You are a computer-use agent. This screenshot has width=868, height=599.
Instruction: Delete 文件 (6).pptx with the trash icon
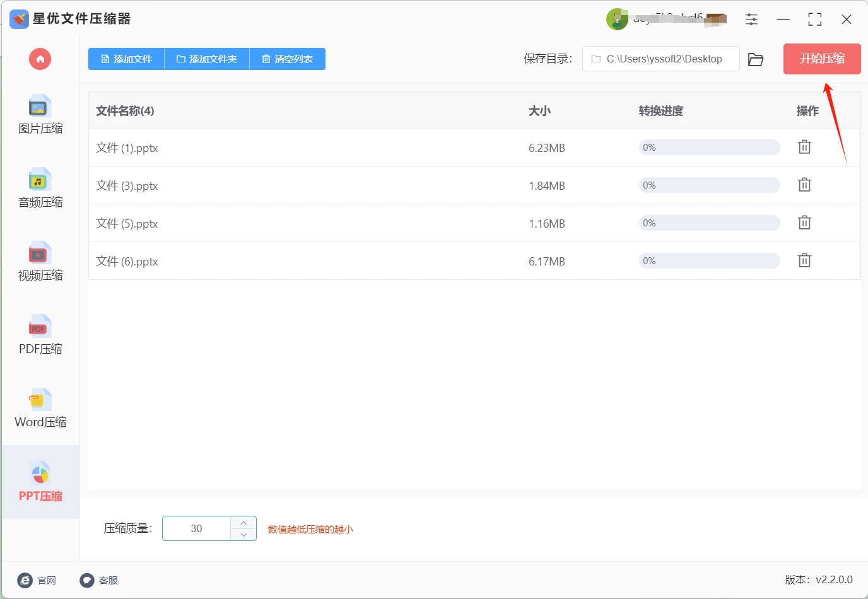click(x=804, y=260)
